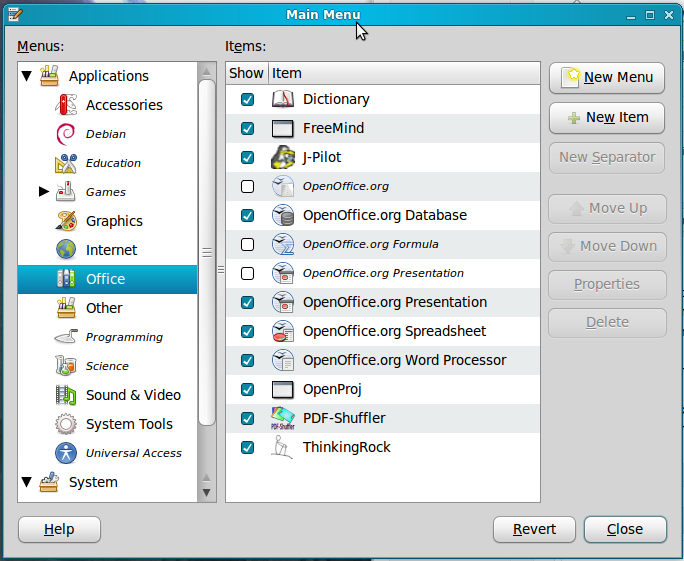This screenshot has width=684, height=561.
Task: Select the System Tools menu
Action: click(129, 424)
